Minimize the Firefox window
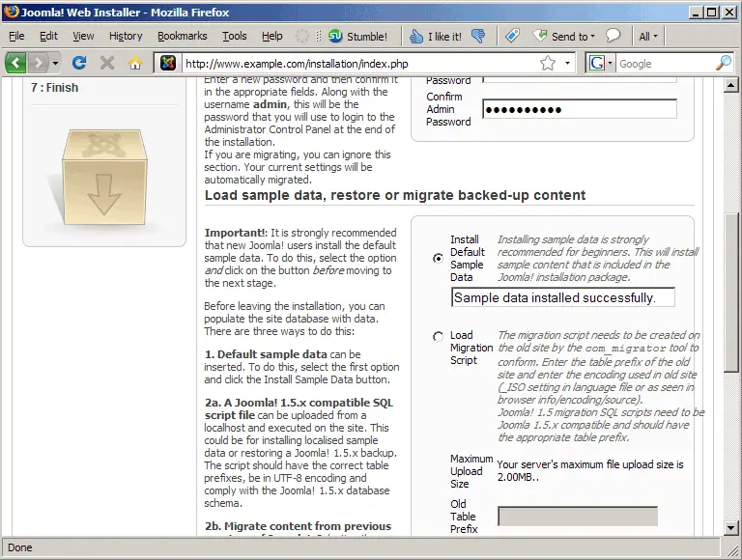 tap(696, 13)
